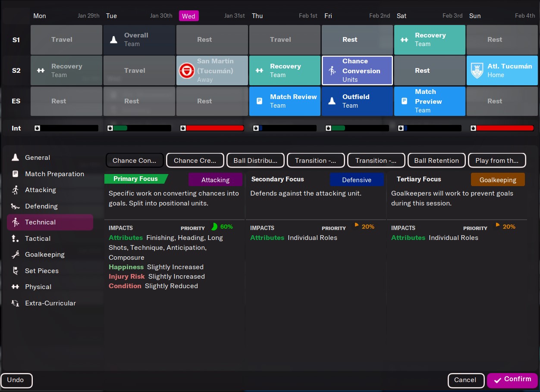Image resolution: width=540 pixels, height=392 pixels.
Task: Click the running player icon beside Attacking
Action: 16,190
